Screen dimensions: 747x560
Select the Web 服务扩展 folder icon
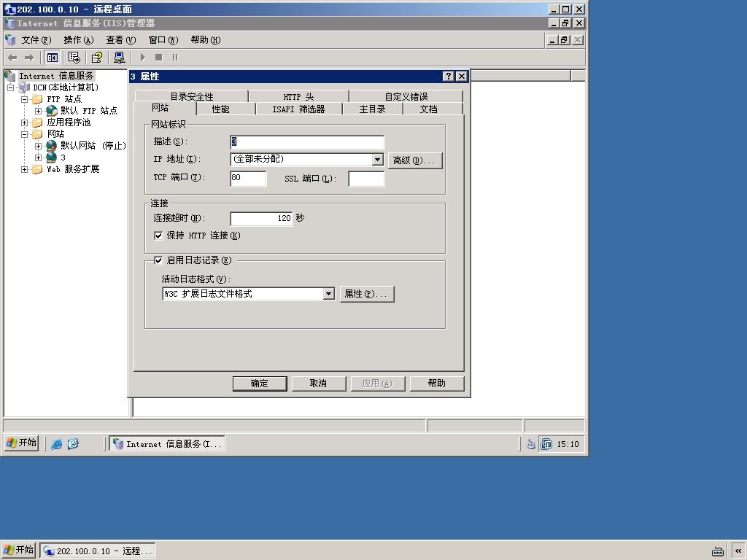click(x=37, y=169)
